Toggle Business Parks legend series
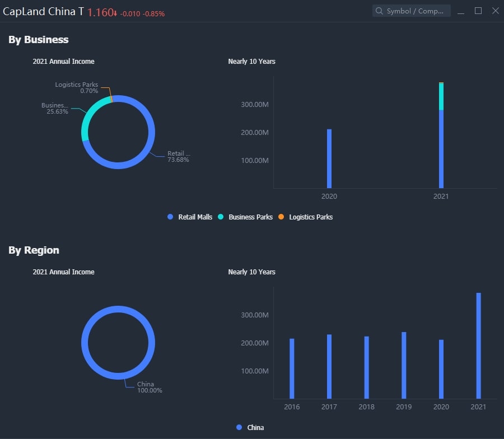 (x=245, y=217)
